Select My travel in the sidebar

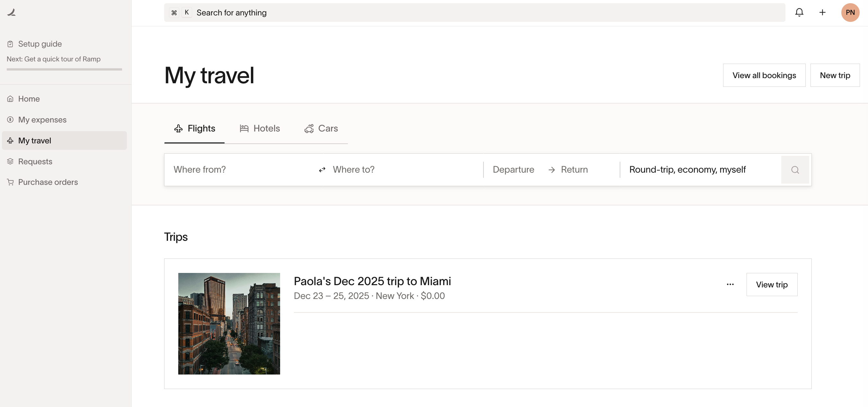point(34,140)
